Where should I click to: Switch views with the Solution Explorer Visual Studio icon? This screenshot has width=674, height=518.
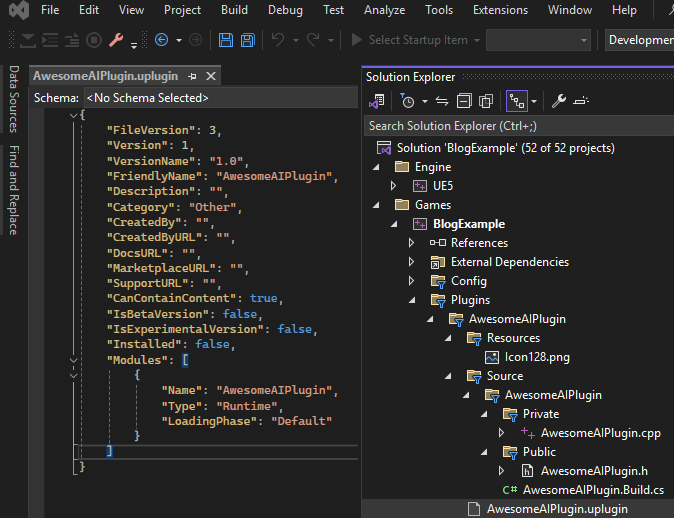pos(377,101)
